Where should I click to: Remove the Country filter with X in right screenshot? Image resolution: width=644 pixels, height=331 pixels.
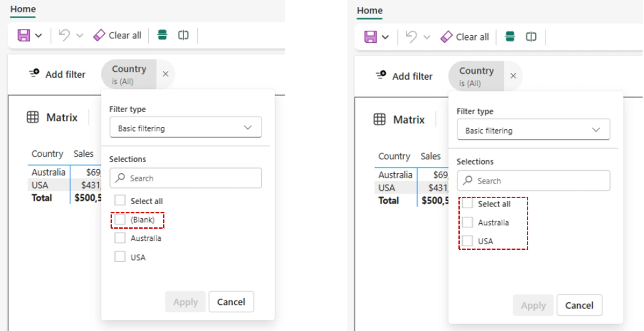(513, 76)
